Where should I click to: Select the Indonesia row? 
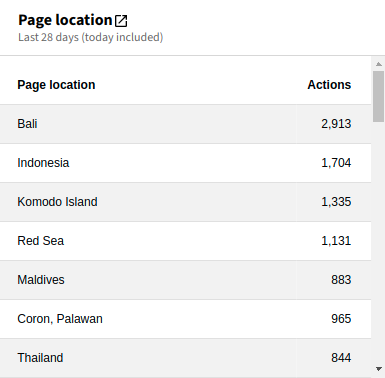(185, 163)
